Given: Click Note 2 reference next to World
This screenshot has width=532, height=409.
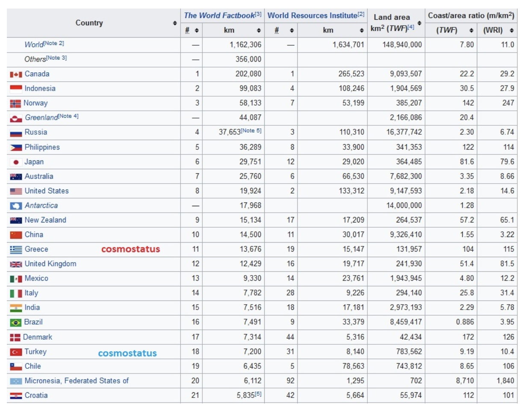Looking at the screenshot, I should pyautogui.click(x=54, y=43).
